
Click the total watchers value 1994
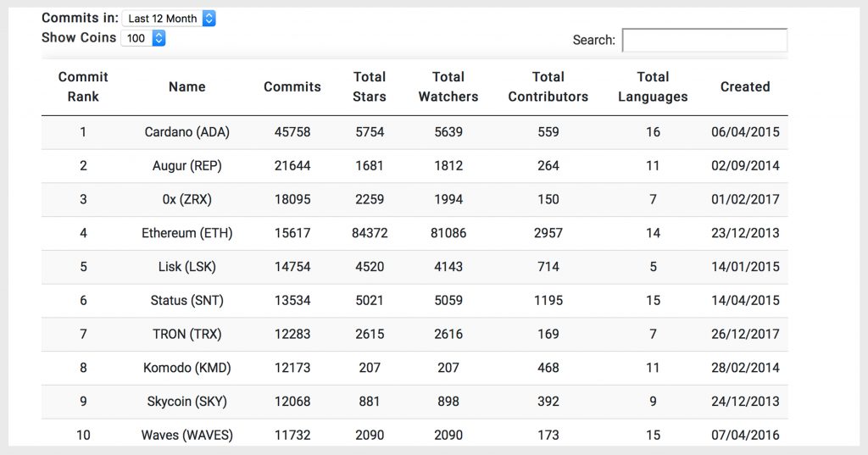(x=448, y=200)
